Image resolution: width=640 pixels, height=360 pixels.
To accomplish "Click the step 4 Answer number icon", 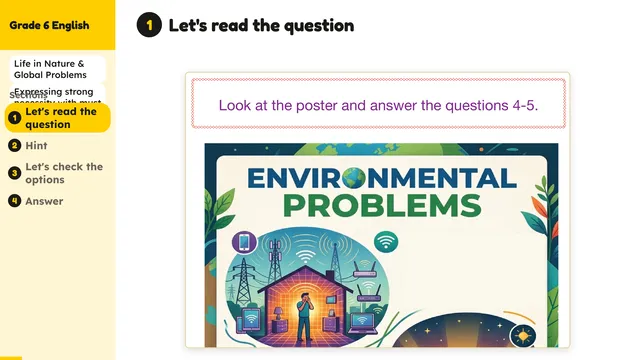I will pyautogui.click(x=15, y=201).
